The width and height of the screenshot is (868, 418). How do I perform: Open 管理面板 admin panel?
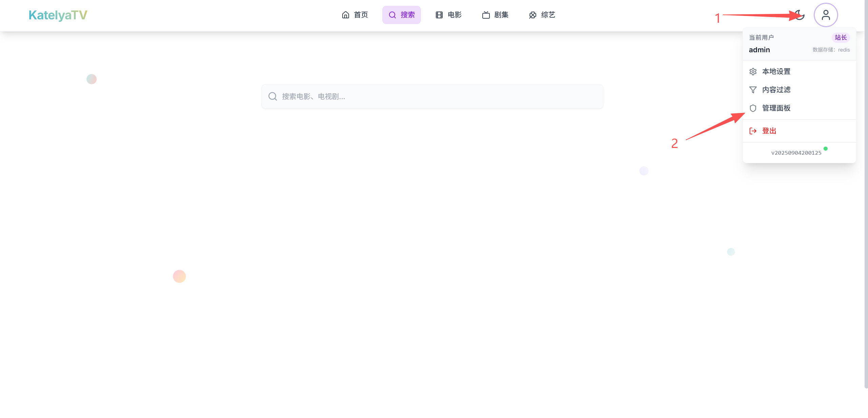[776, 108]
